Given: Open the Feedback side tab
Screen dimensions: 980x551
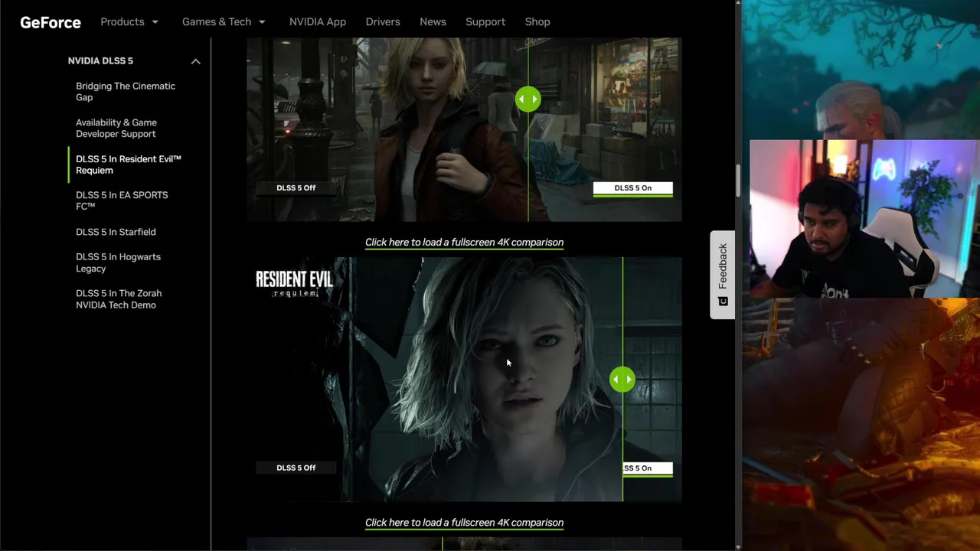Looking at the screenshot, I should click(x=723, y=275).
